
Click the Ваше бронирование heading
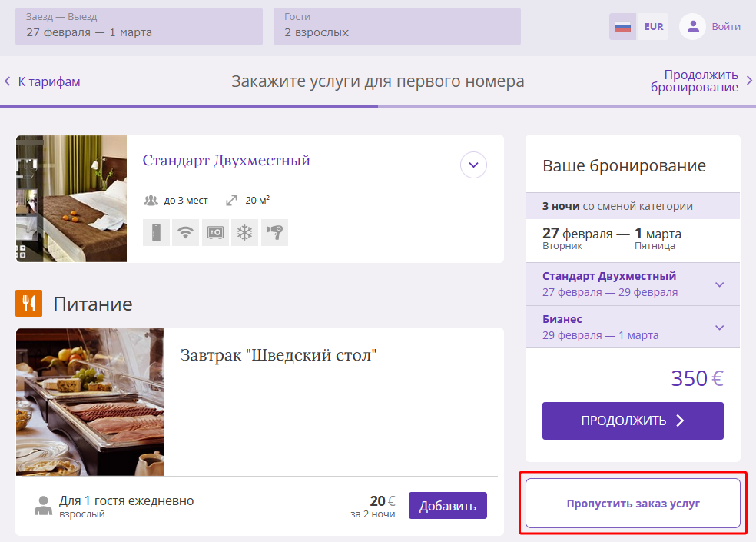(x=624, y=166)
